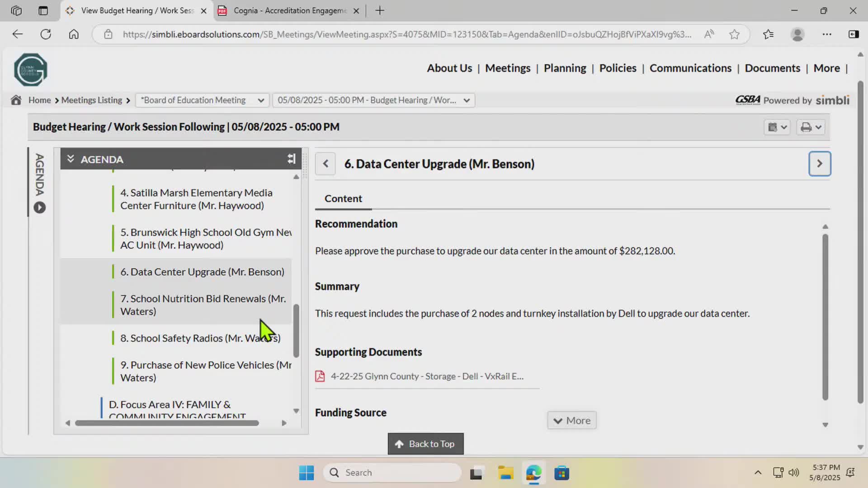This screenshot has height=488, width=868.
Task: Open the Board of Education Meeting dropdown
Action: [x=202, y=100]
